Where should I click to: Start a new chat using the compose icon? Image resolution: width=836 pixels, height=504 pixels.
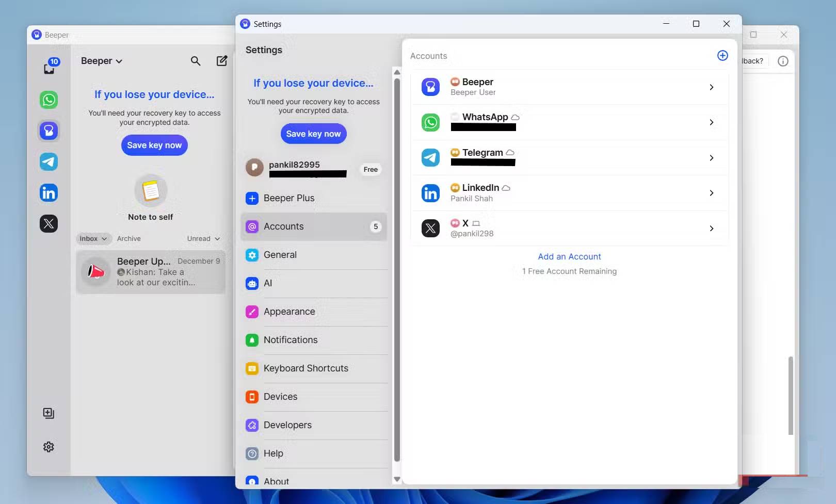(221, 61)
